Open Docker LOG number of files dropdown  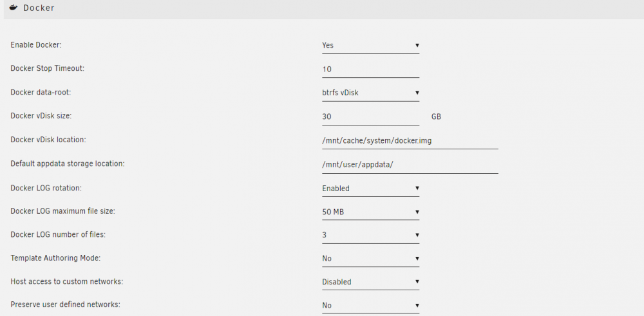coord(370,235)
